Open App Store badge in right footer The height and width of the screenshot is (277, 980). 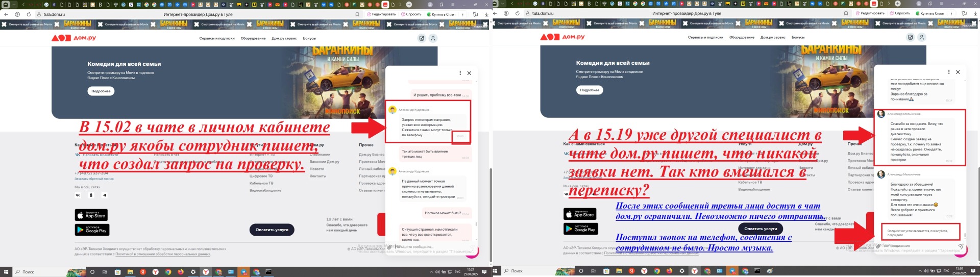pyautogui.click(x=580, y=214)
